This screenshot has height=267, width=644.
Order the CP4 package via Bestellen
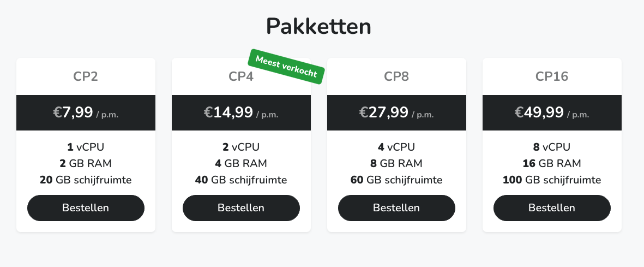tap(241, 208)
